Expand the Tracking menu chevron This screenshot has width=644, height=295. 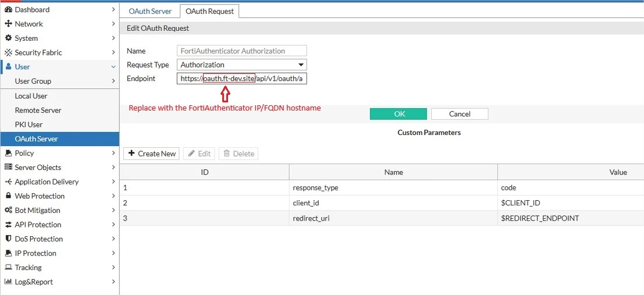[x=113, y=268]
